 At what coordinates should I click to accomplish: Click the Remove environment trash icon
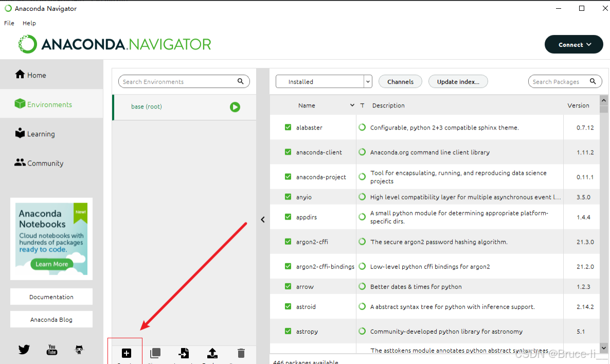click(x=241, y=353)
